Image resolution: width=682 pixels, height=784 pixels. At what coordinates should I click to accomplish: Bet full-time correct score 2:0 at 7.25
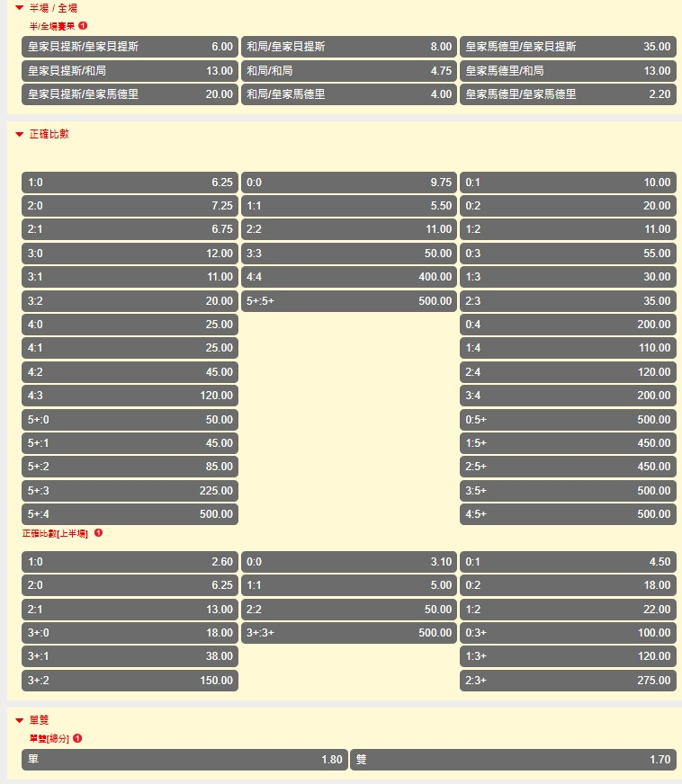pos(130,206)
